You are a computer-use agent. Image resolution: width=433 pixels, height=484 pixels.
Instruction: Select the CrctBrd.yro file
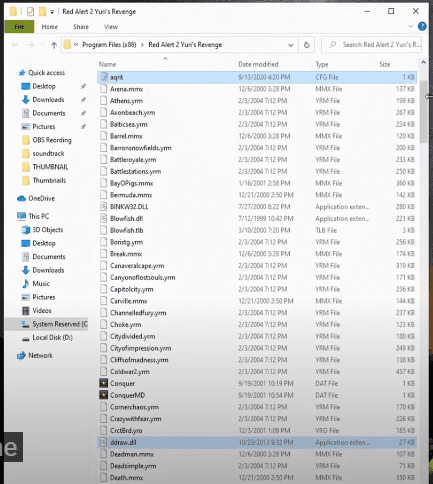coord(257,430)
